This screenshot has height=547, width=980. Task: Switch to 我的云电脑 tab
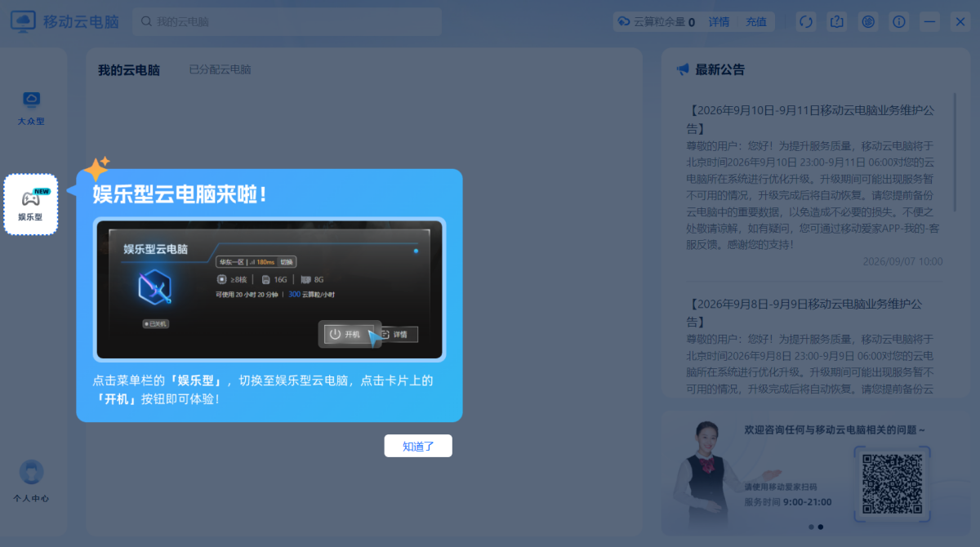[x=129, y=70]
